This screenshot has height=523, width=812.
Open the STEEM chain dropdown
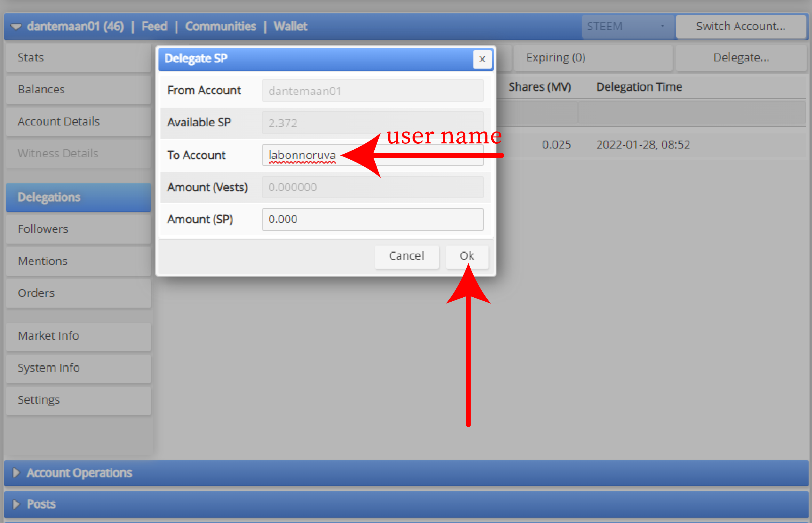pyautogui.click(x=628, y=26)
